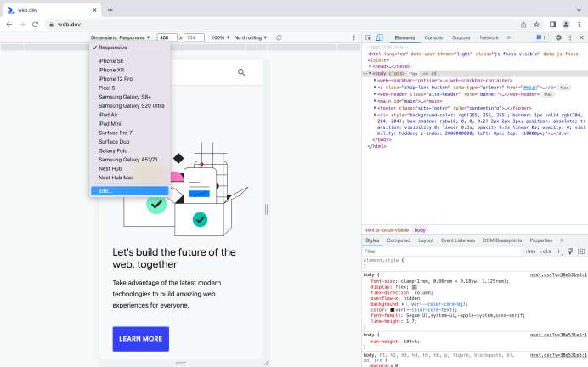This screenshot has height=367, width=588.
Task: Click the lock icon beside web.dev URL
Action: click(51, 25)
